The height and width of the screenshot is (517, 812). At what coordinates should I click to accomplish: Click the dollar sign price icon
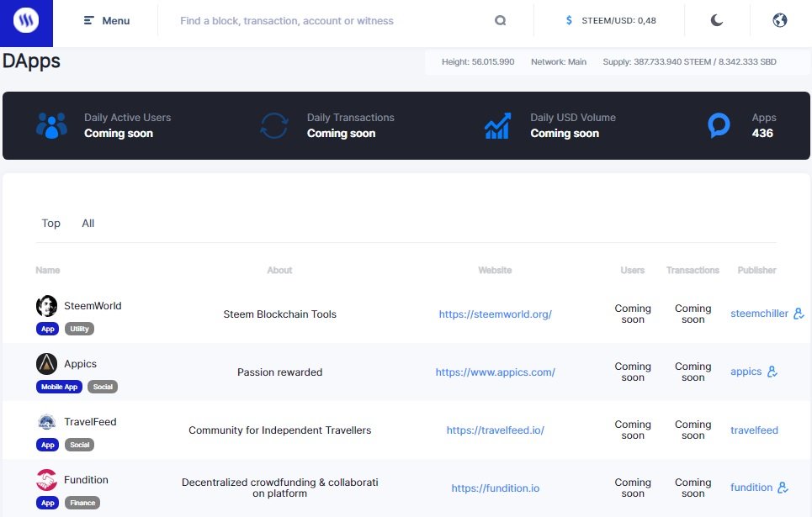[569, 21]
